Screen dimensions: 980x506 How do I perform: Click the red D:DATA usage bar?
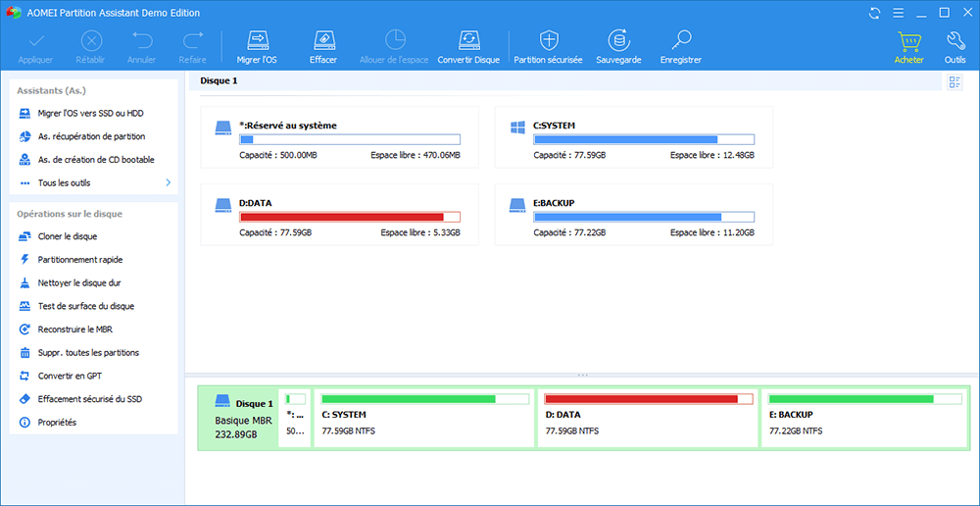tap(350, 217)
